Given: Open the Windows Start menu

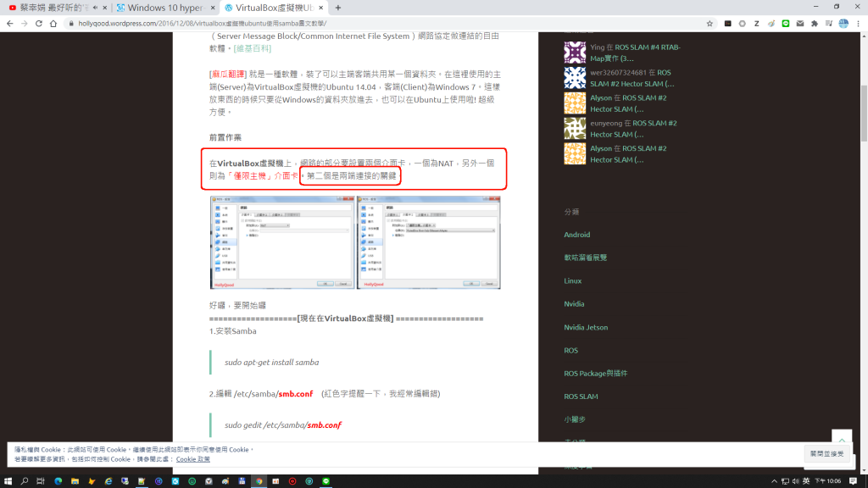Looking at the screenshot, I should click(8, 481).
